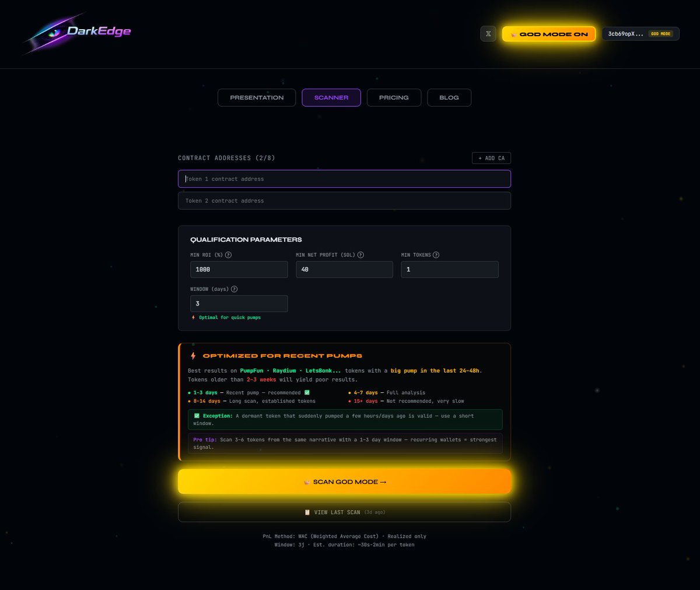Click the DarkEdge logo
This screenshot has height=590, width=700.
click(x=78, y=33)
